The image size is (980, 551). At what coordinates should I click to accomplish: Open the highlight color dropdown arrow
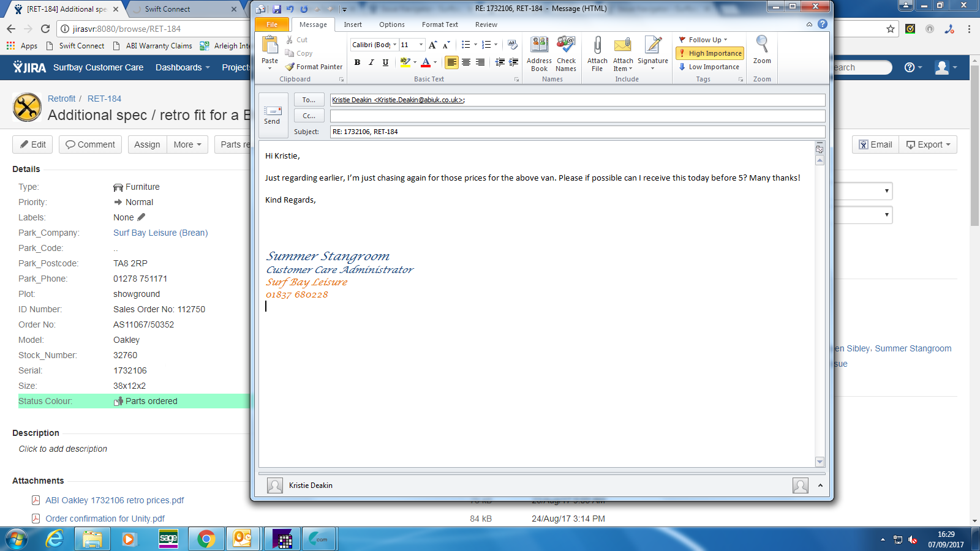pyautogui.click(x=415, y=62)
